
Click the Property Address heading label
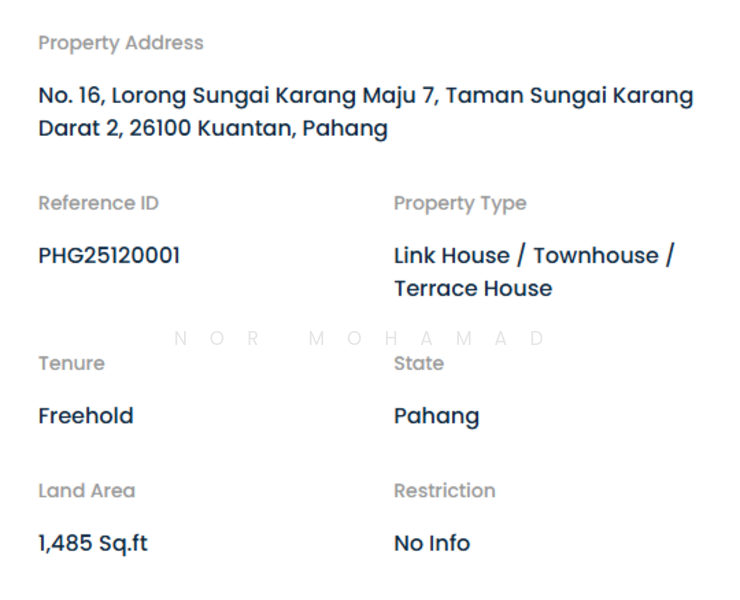point(120,43)
